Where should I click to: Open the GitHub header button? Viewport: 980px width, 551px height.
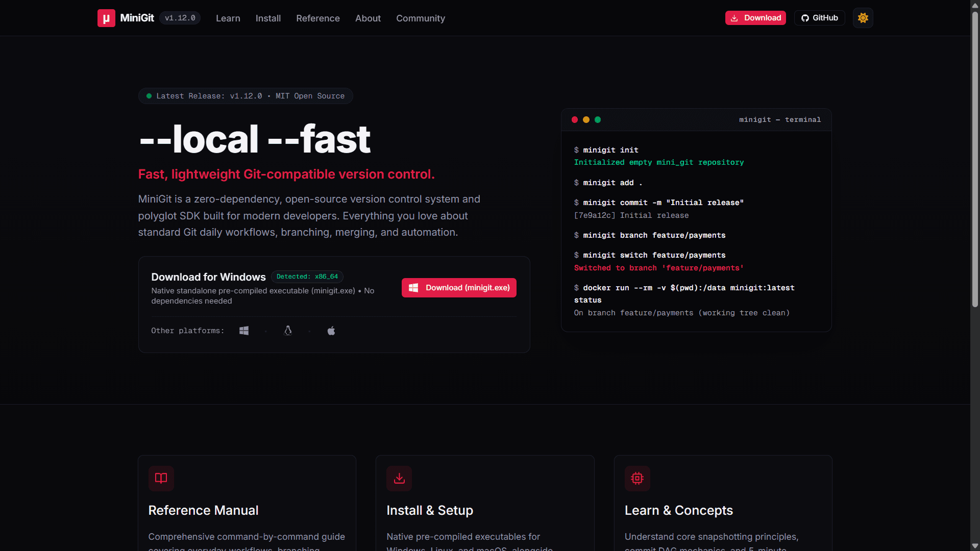[x=819, y=18]
